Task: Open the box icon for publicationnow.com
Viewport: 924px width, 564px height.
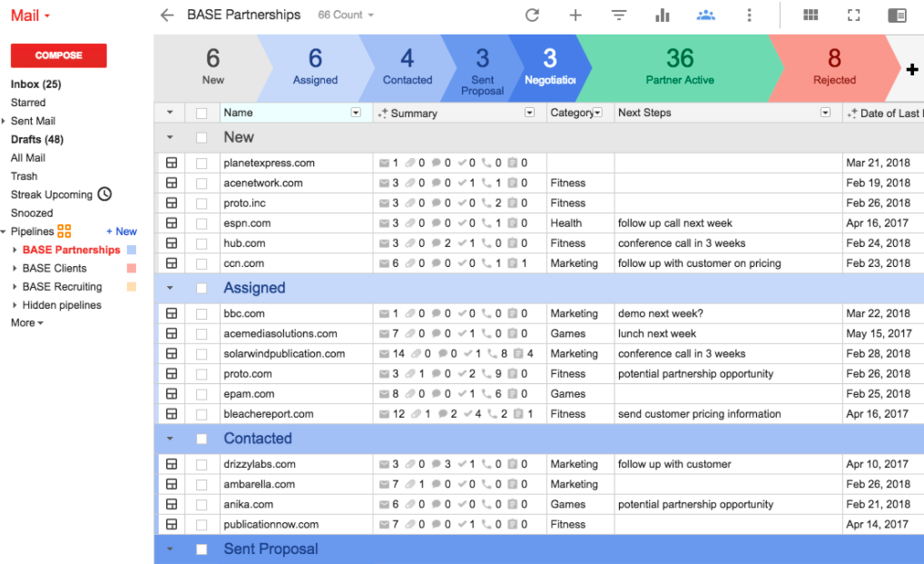Action: (172, 524)
